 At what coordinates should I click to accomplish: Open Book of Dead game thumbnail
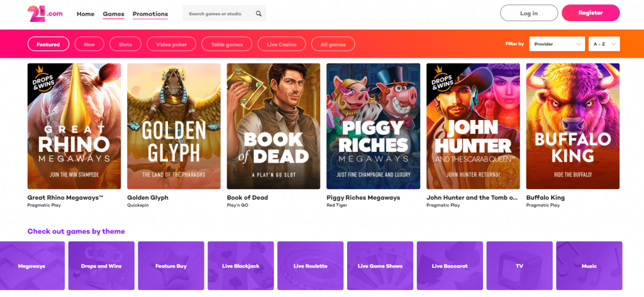274,126
